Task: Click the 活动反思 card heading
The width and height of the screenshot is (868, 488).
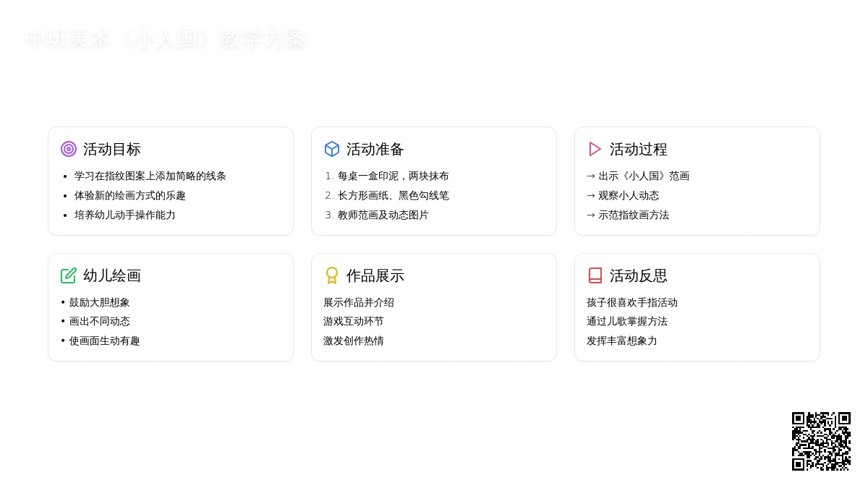Action: pos(638,275)
